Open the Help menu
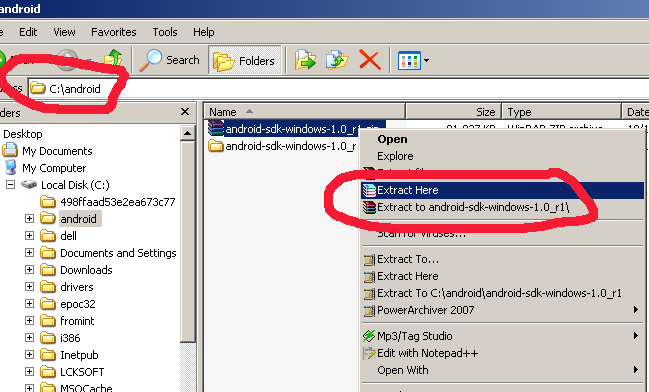 click(204, 32)
